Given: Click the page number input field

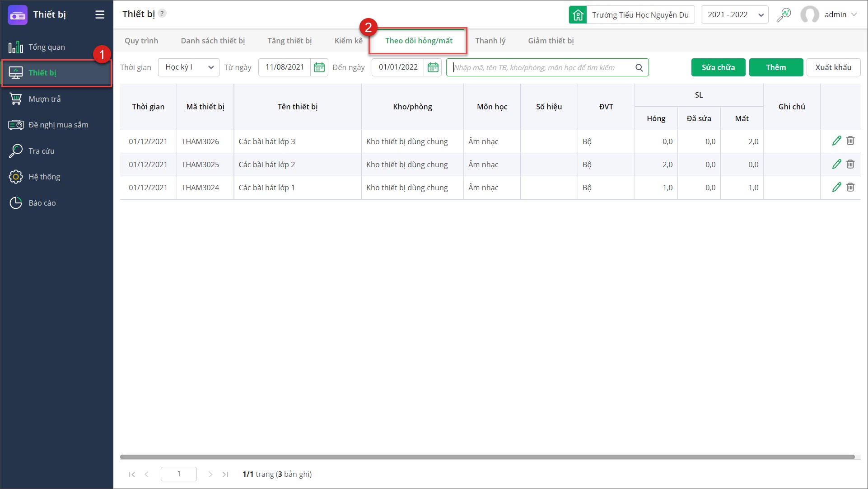Looking at the screenshot, I should pyautogui.click(x=179, y=474).
